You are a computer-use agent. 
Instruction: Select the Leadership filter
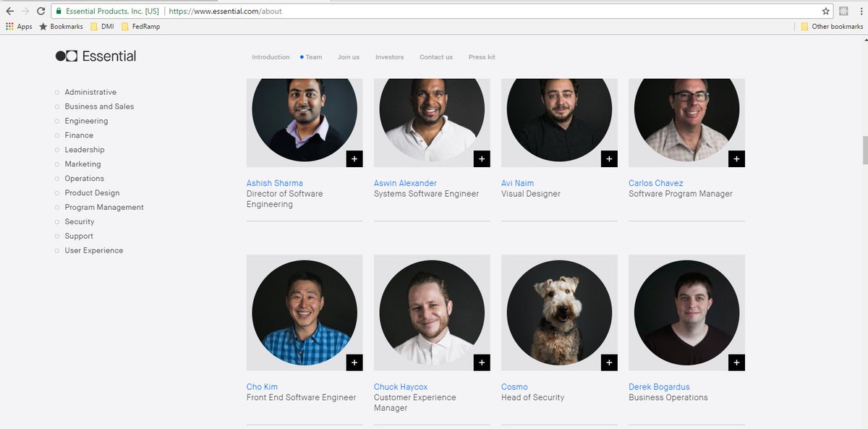(x=80, y=150)
